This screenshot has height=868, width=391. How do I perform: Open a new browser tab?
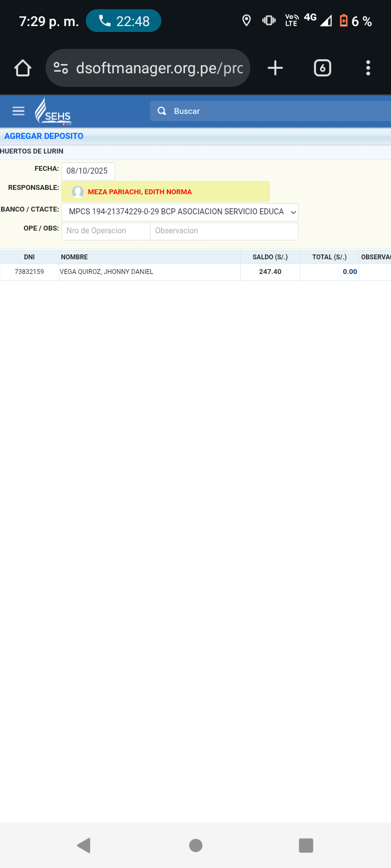point(275,68)
